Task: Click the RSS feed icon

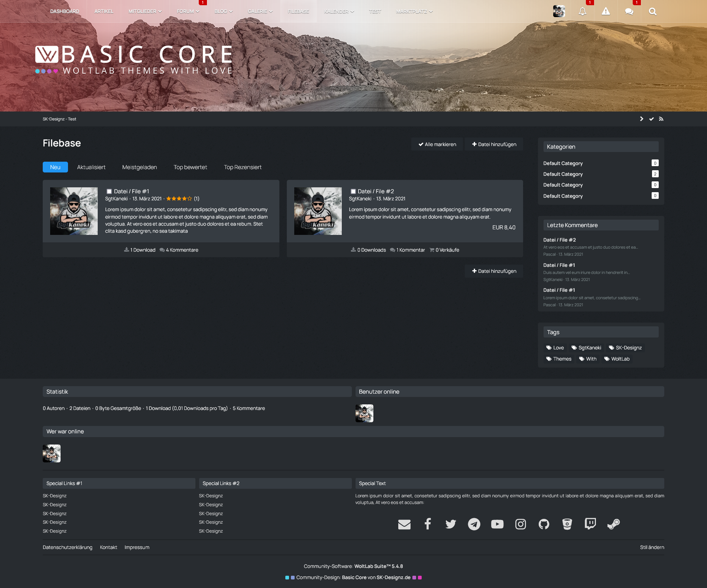Action: (x=661, y=119)
